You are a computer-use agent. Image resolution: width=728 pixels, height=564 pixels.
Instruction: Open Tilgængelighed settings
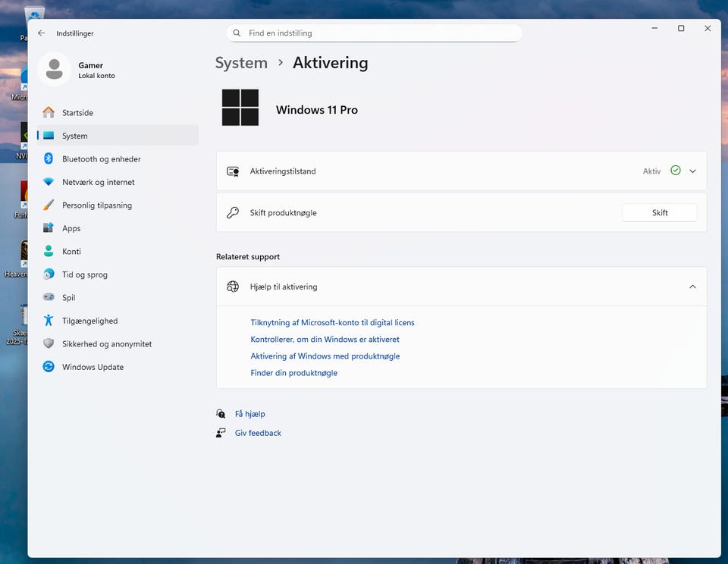point(89,321)
